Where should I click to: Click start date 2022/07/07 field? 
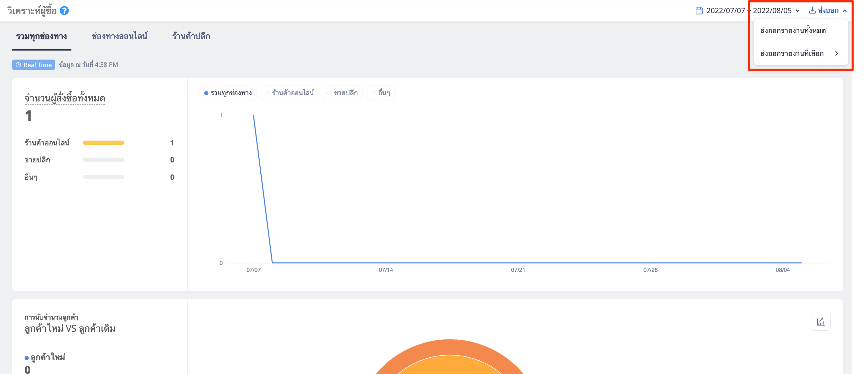[726, 11]
